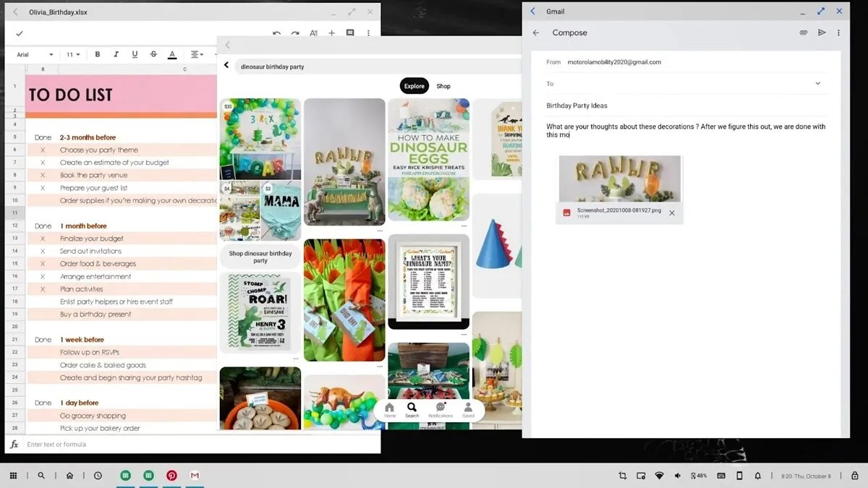The image size is (868, 488).
Task: Send the email using the send arrow
Action: [822, 33]
